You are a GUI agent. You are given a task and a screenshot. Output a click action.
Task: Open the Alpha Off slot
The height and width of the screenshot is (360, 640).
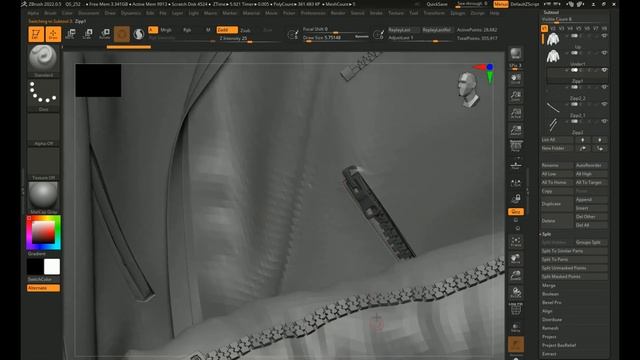tap(43, 128)
